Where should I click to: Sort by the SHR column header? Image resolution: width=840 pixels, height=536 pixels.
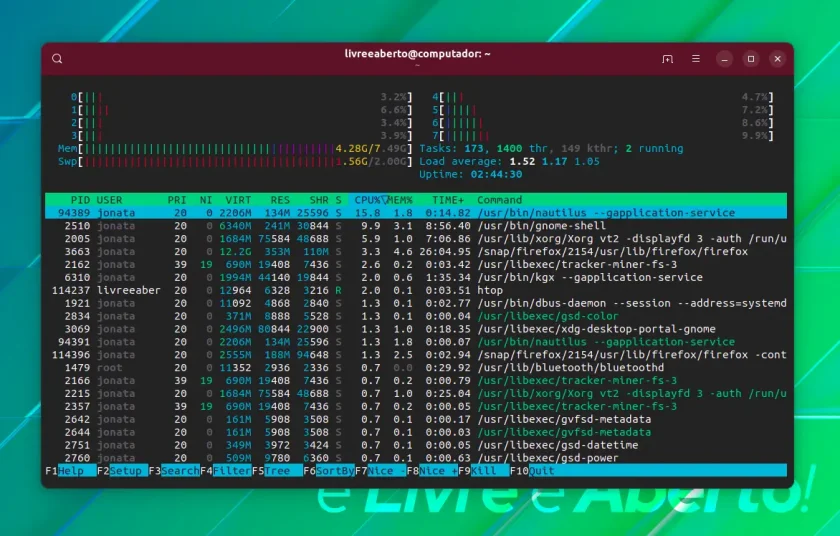click(319, 200)
